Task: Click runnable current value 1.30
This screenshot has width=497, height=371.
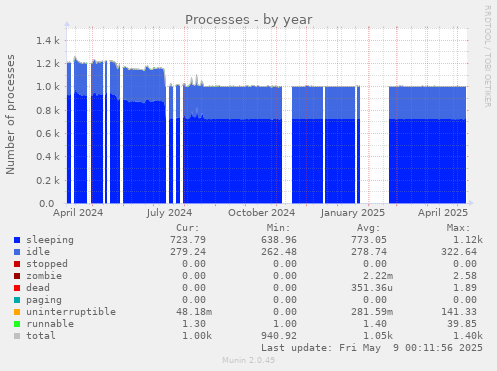Action: click(194, 324)
